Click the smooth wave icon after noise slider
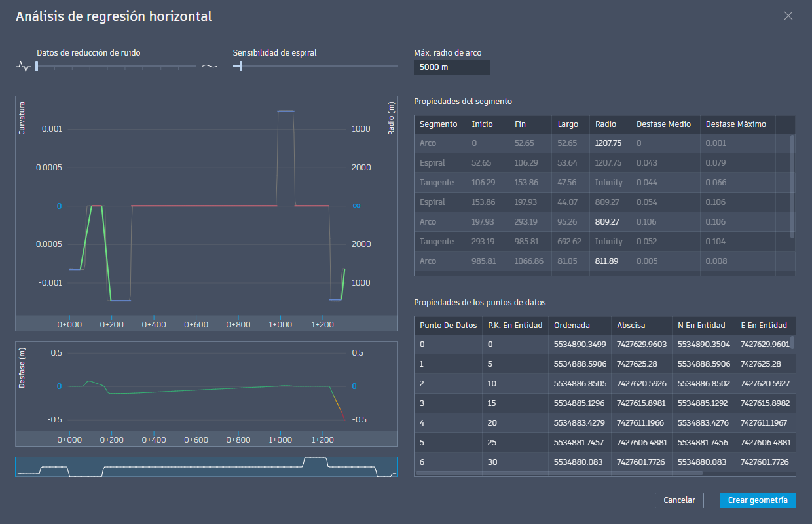Screen dimensions: 812x524 (210, 66)
